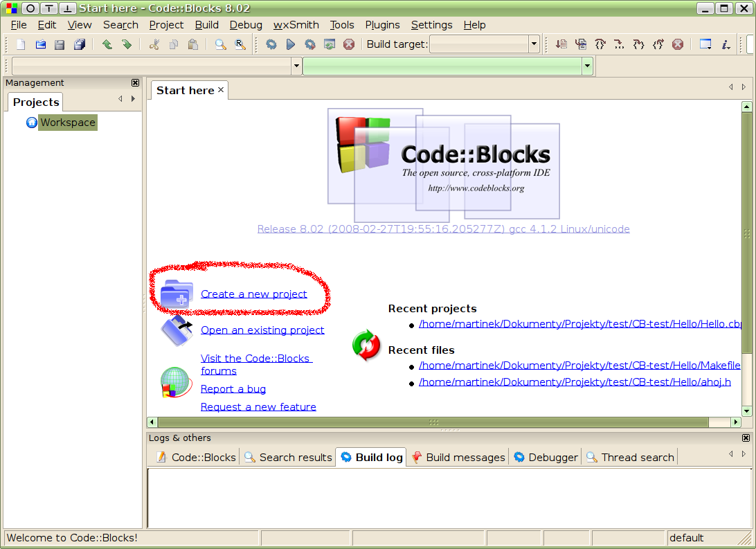Open the Plugins menu
This screenshot has height=549, width=756.
coord(382,25)
